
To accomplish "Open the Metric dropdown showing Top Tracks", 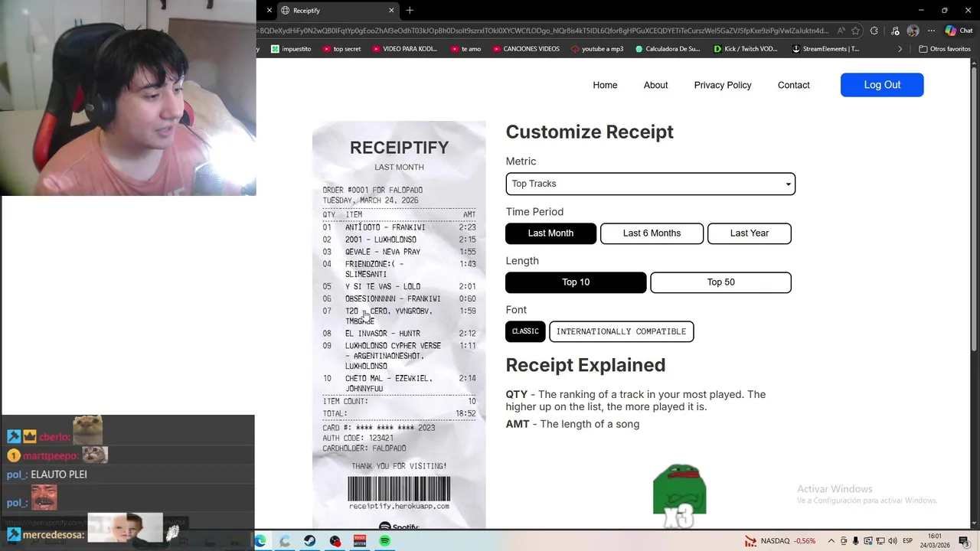I will 650,184.
